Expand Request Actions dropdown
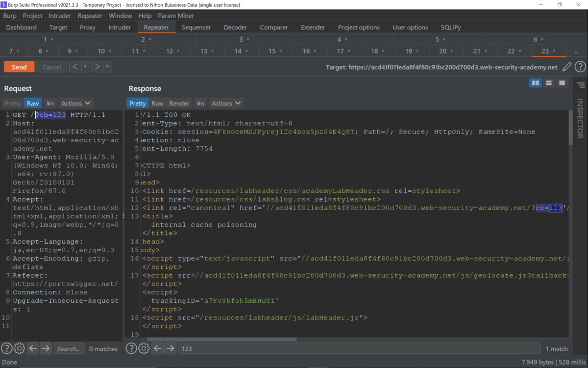Image resolution: width=588 pixels, height=368 pixels. tap(76, 103)
